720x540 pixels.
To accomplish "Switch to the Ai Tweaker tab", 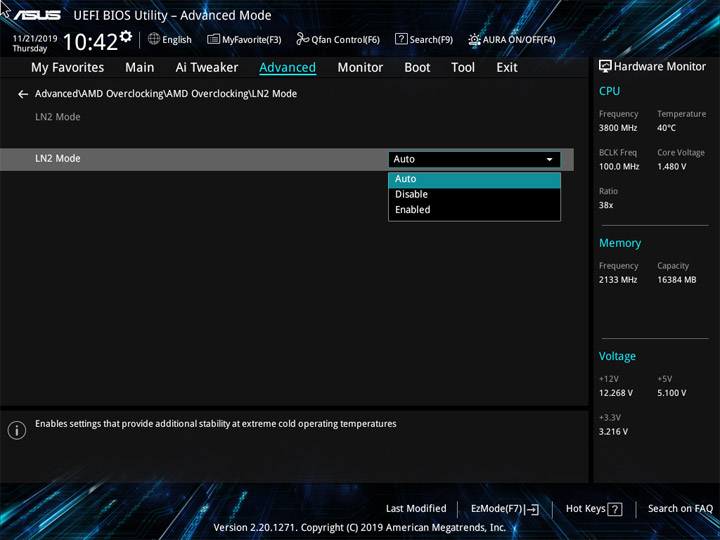I will pyautogui.click(x=207, y=68).
